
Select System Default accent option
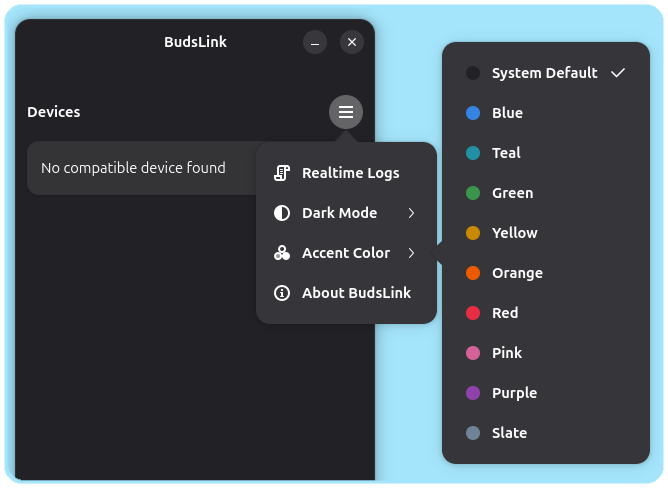544,73
